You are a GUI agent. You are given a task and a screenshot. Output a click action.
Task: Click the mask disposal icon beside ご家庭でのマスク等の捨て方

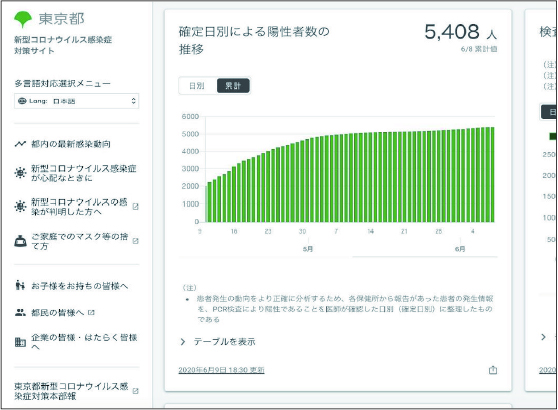(x=20, y=241)
